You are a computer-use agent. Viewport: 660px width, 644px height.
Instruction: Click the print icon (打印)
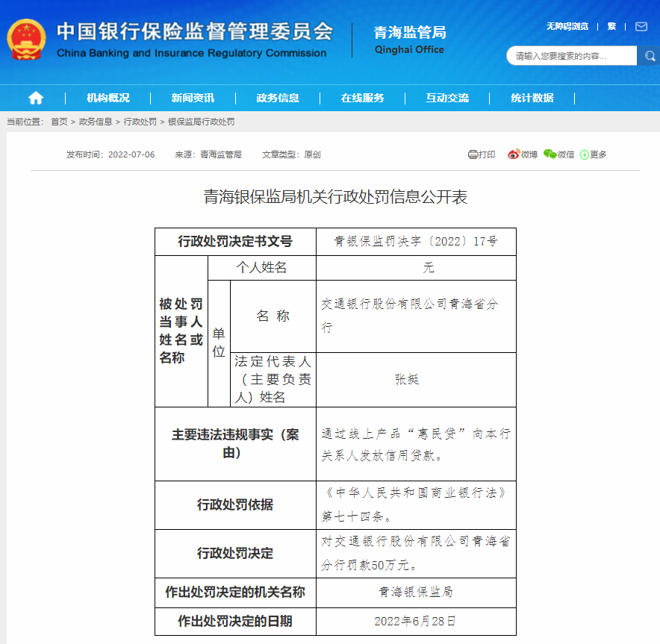pos(473,154)
